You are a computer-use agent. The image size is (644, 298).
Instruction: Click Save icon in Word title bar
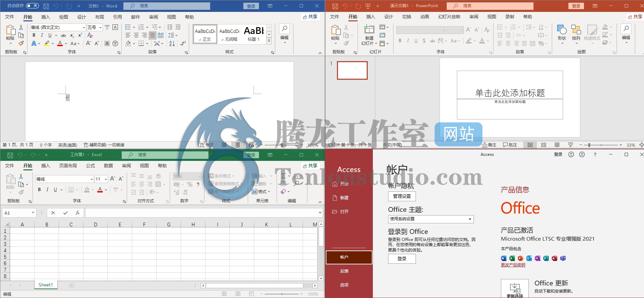click(46, 6)
